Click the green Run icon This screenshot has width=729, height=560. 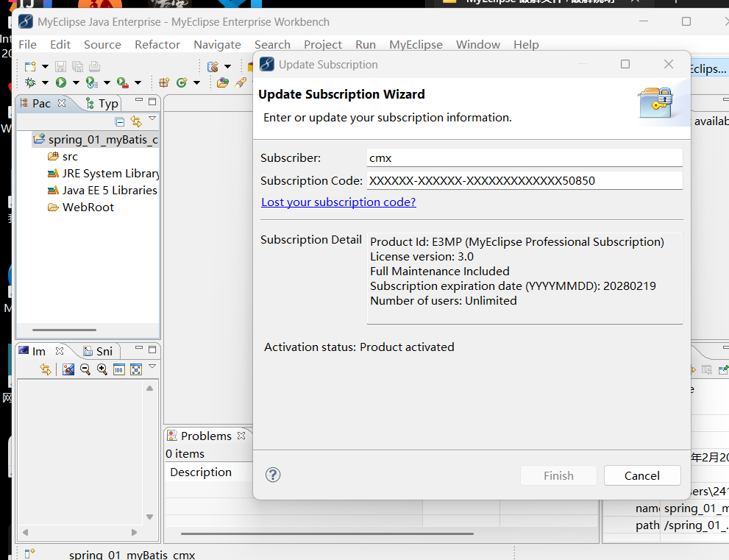tap(61, 83)
